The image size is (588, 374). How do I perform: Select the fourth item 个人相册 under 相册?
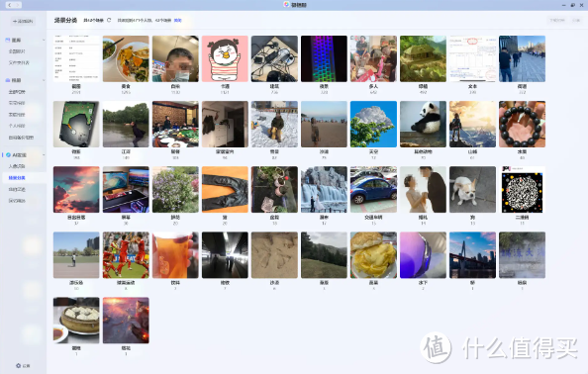click(x=17, y=126)
